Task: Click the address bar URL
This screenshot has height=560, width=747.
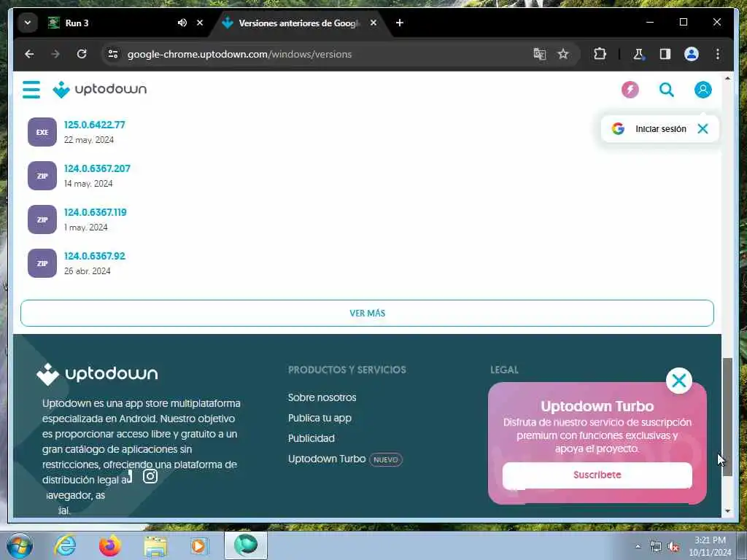Action: coord(239,54)
